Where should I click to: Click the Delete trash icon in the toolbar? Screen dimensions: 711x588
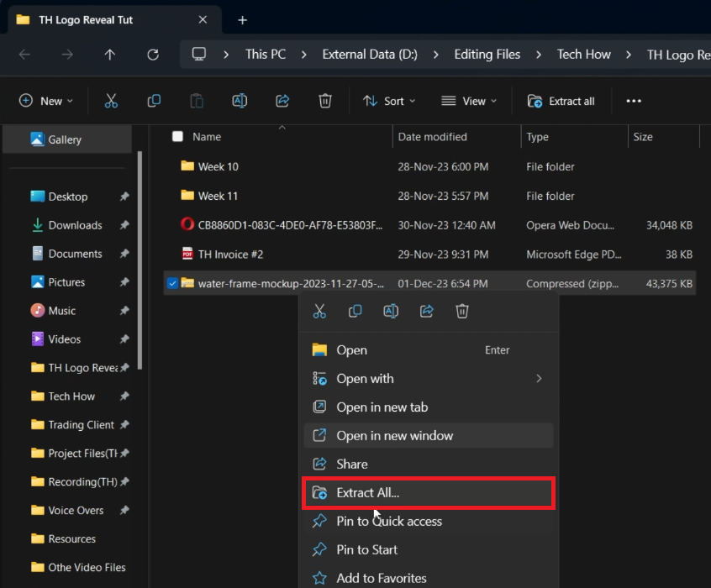[325, 101]
